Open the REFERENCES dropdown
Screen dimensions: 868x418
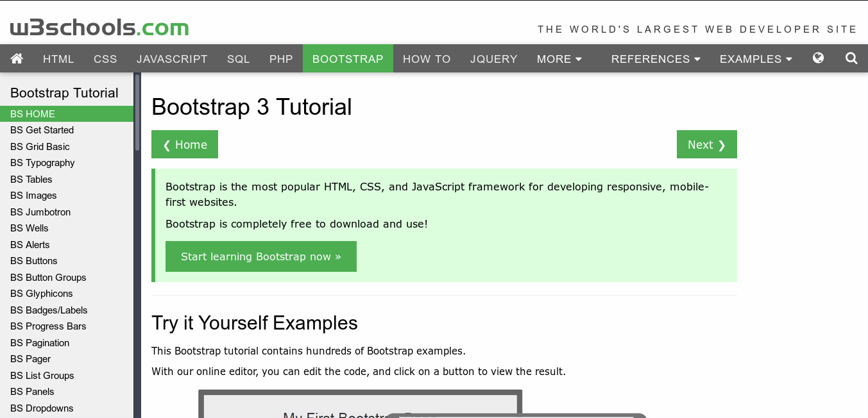[x=655, y=58]
